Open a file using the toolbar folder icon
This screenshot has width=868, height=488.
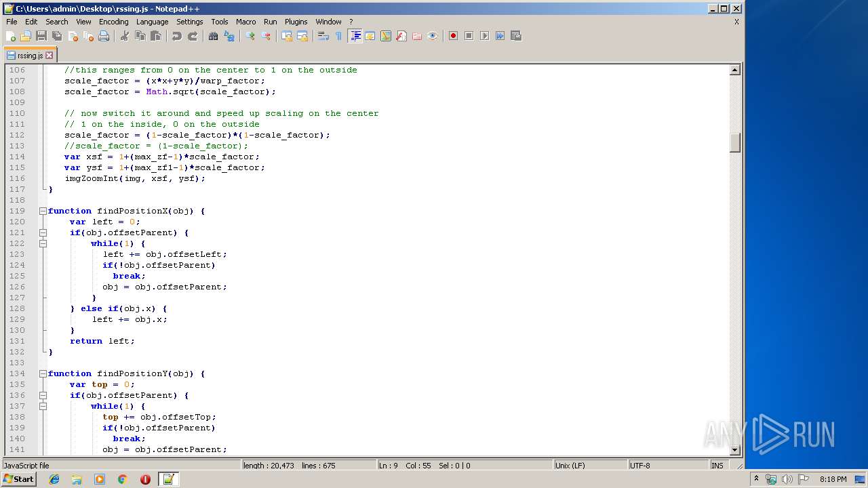click(x=26, y=36)
